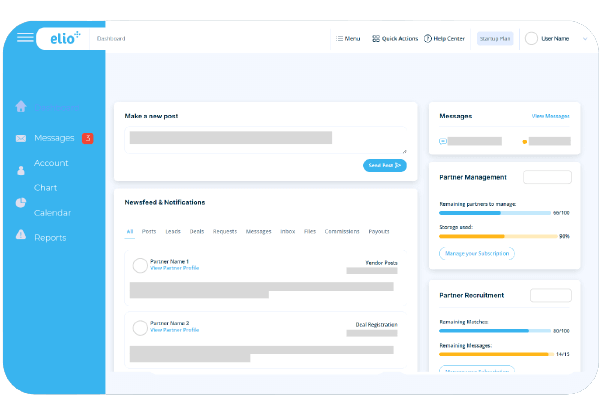Image resolution: width=602 pixels, height=414 pixels.
Task: Click the Remaining Messages orange progress bar
Action: [496, 354]
